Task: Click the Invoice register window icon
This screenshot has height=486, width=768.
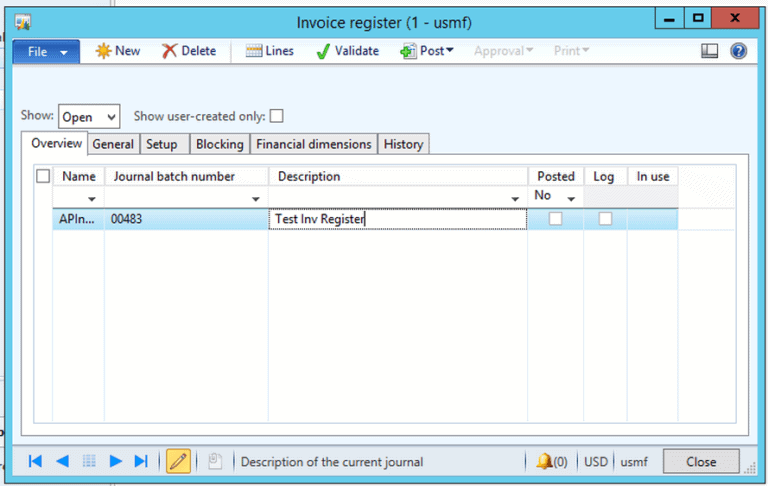Action: coord(23,22)
